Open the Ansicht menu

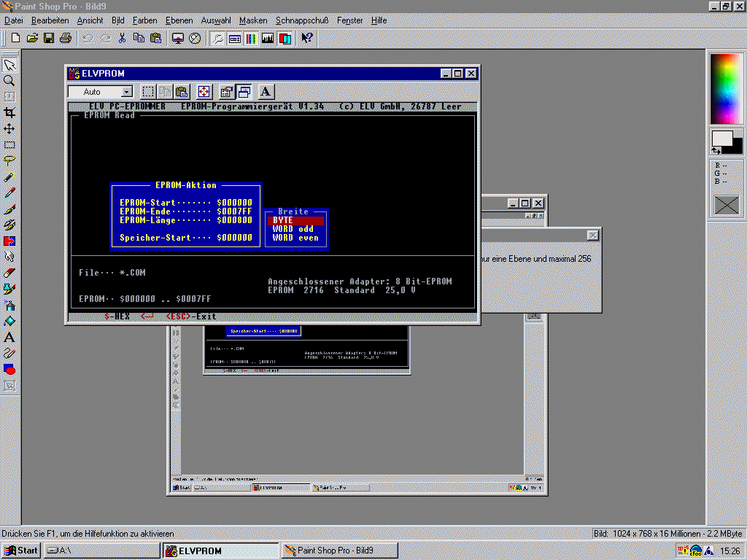tap(90, 20)
